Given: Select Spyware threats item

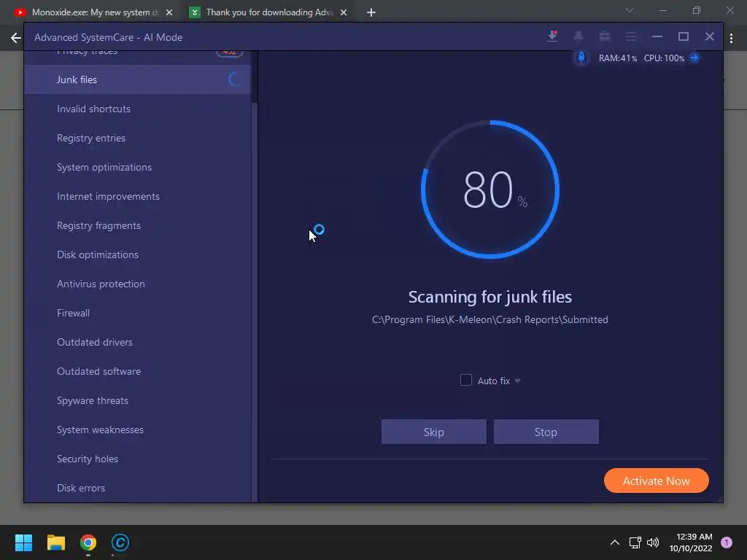Looking at the screenshot, I should pos(137,400).
